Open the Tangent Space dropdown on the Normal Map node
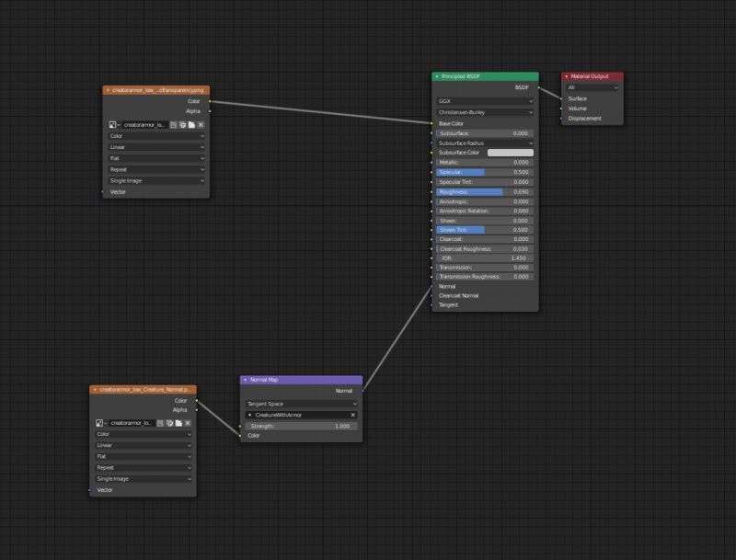Screen dimensions: 736x560 pyautogui.click(x=299, y=403)
